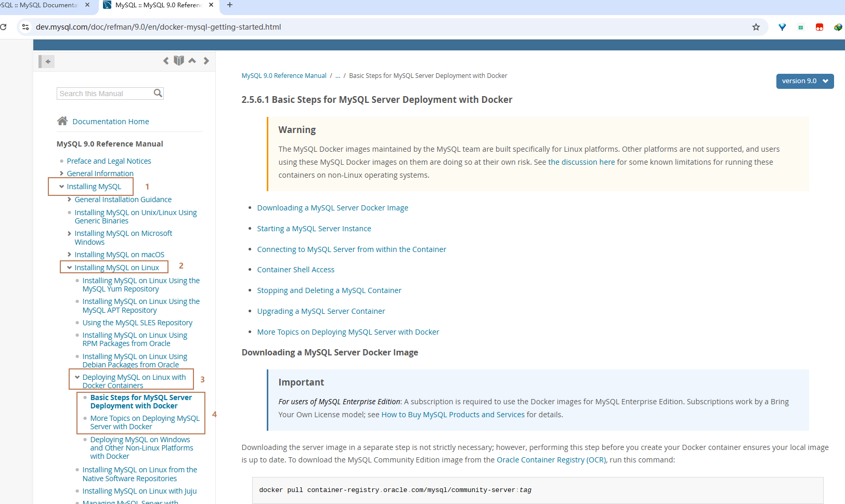Screen dimensions: 845x504
Task: Open Installing Using Debian Packages from Oracle
Action: [x=135, y=361]
